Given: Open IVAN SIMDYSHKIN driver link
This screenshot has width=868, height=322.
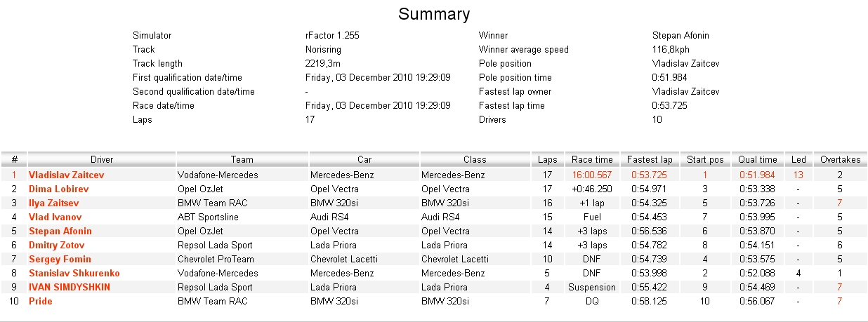Looking at the screenshot, I should pyautogui.click(x=70, y=287).
